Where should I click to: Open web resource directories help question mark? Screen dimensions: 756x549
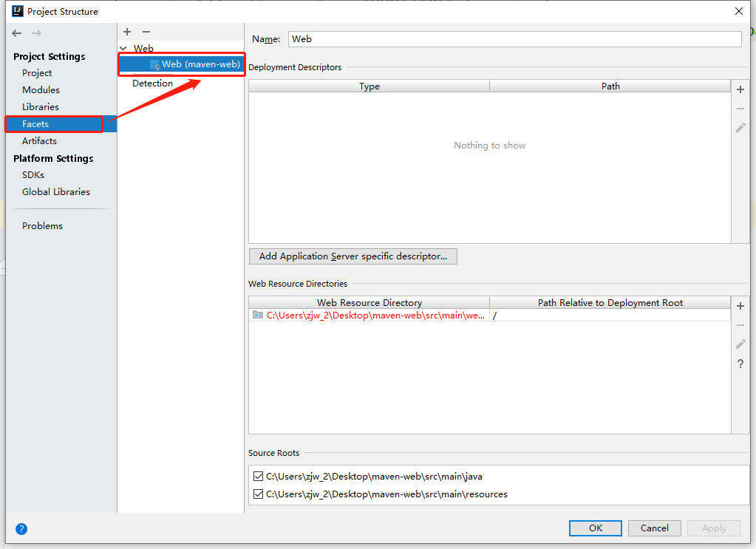740,364
